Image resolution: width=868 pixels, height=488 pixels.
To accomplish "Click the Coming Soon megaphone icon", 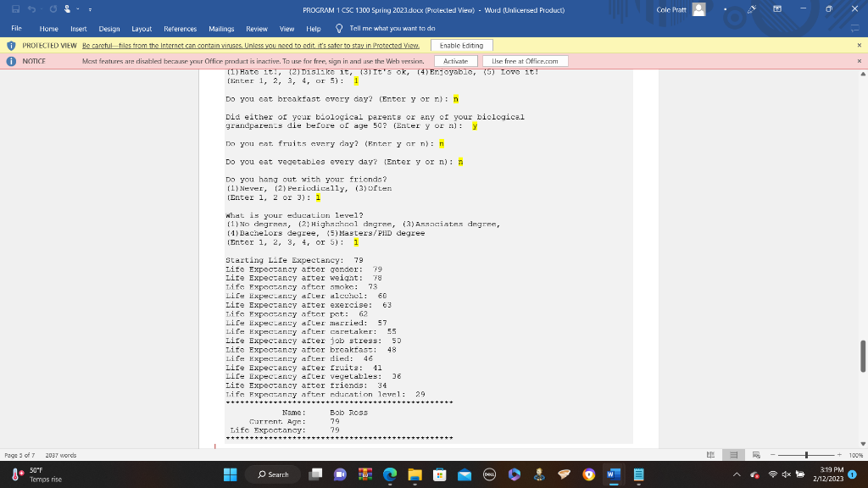I will pyautogui.click(x=752, y=9).
